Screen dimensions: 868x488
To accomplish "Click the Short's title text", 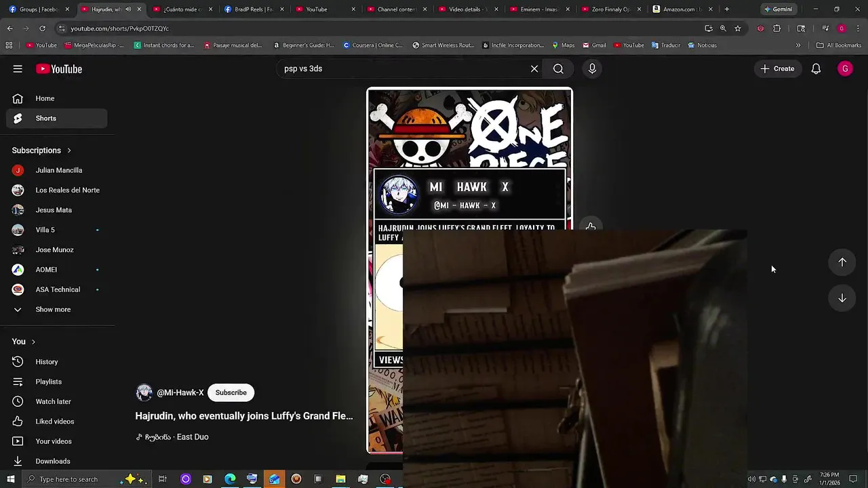I will click(x=244, y=416).
